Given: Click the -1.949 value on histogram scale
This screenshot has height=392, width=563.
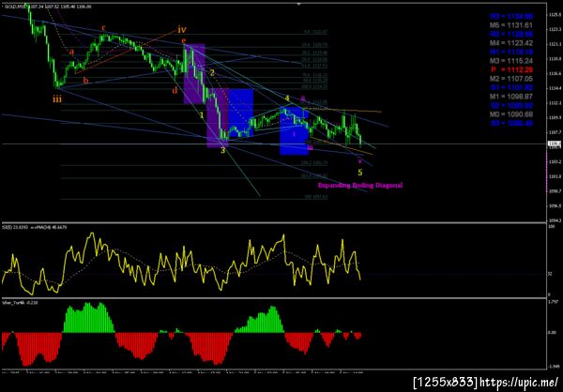Looking at the screenshot, I should tap(554, 366).
